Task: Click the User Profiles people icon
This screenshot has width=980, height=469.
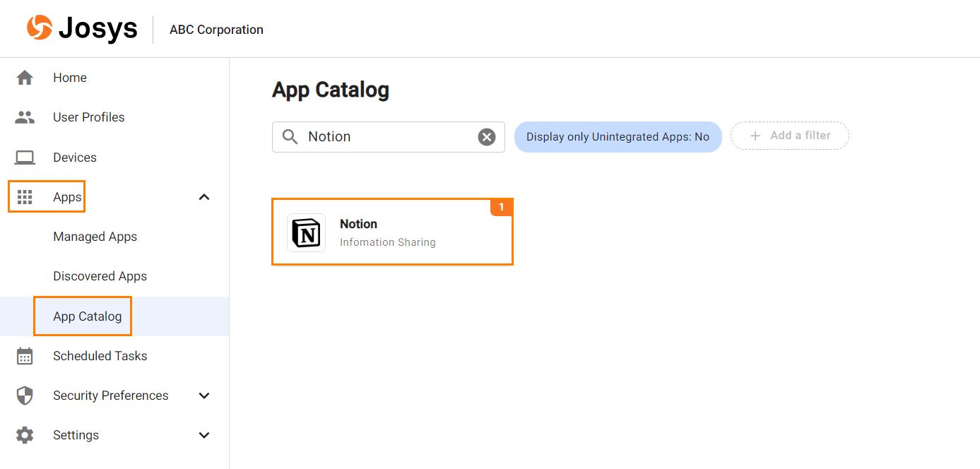Action: [25, 117]
